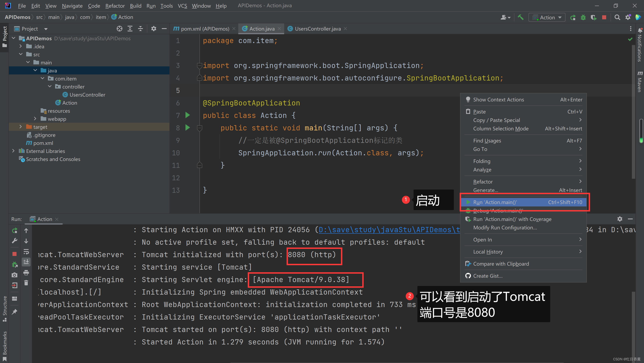Viewport: 644px width, 363px height.
Task: Open Search Everywhere magnifier icon
Action: pos(617,17)
